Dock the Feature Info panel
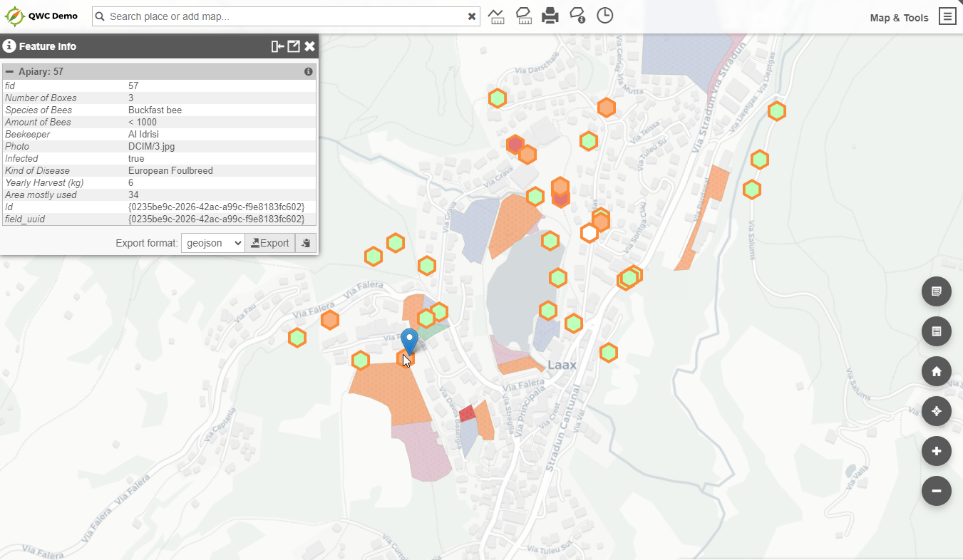 278,46
